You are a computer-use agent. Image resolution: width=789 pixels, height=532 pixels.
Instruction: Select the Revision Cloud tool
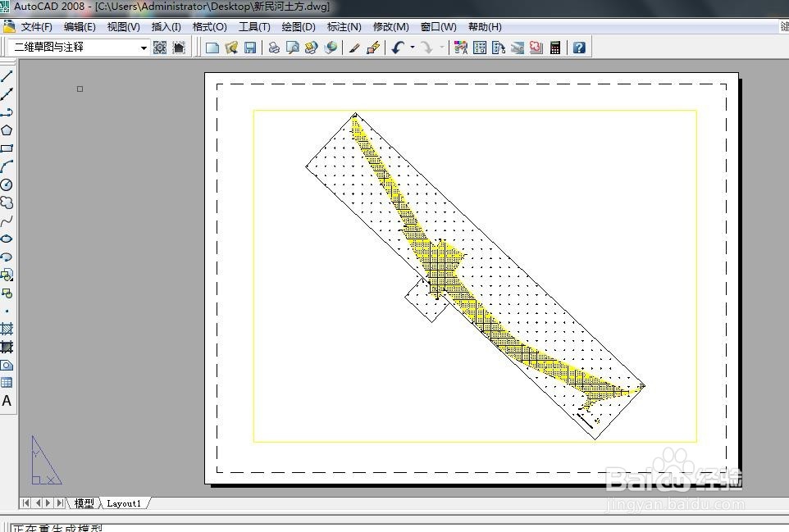7,202
